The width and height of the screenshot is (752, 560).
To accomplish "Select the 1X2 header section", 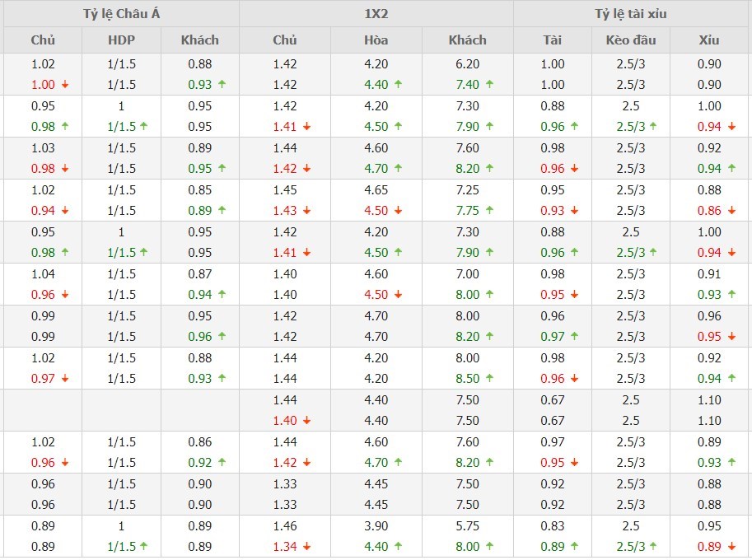I will [376, 14].
